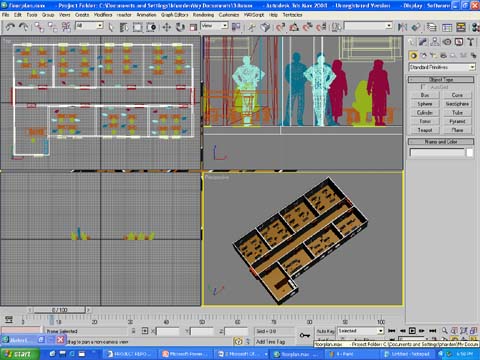Open the Standard Primitives dropdown

442,67
